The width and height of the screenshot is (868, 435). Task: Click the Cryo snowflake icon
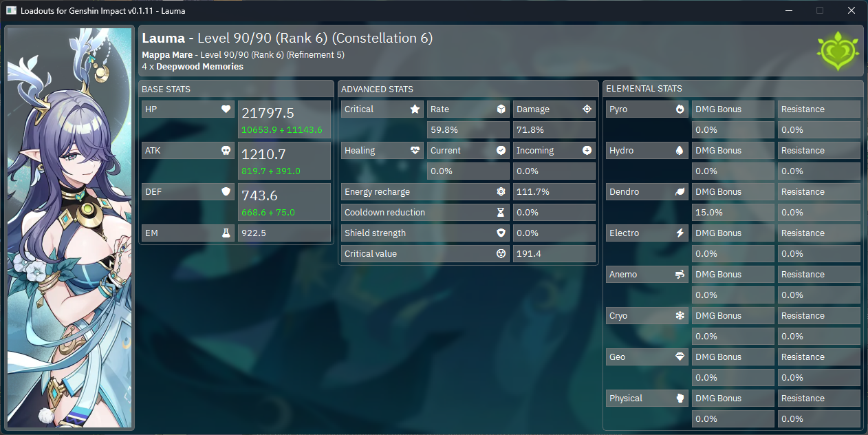pos(680,316)
